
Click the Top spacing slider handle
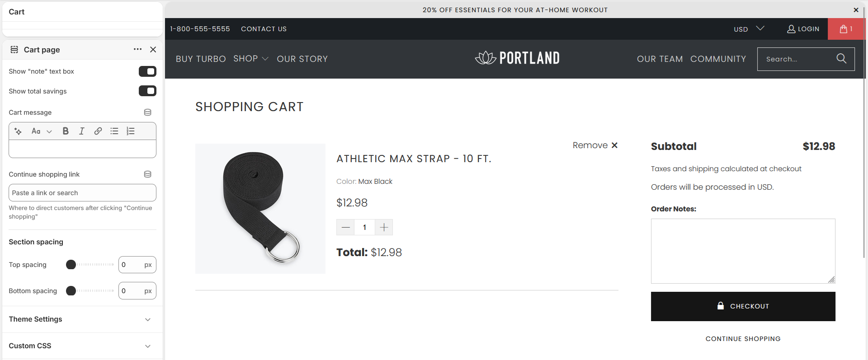tap(71, 265)
